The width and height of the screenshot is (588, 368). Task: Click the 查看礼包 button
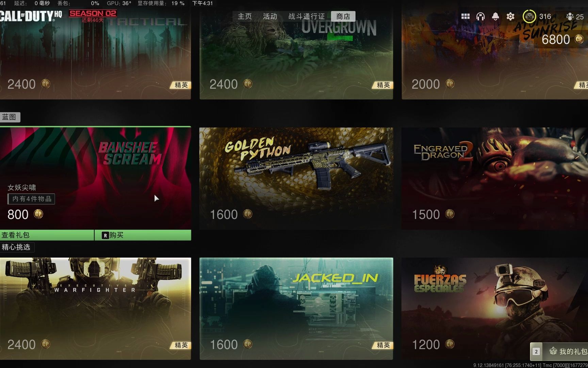pyautogui.click(x=47, y=235)
